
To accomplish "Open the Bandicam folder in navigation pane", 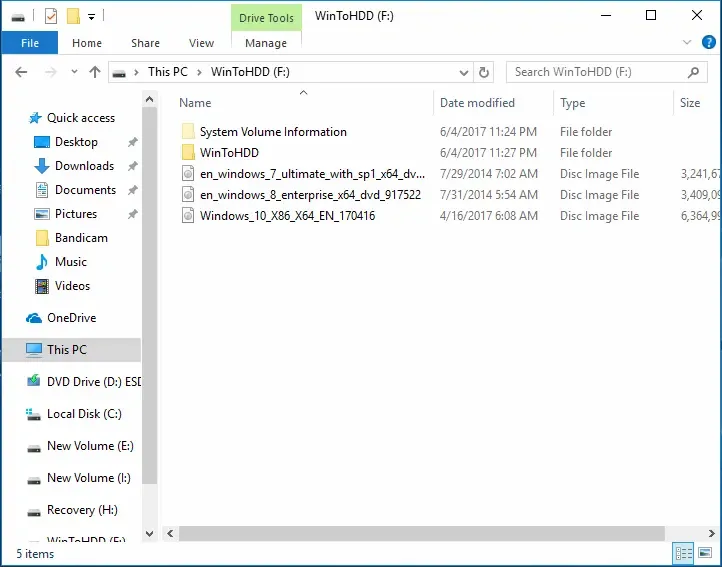I will 81,238.
